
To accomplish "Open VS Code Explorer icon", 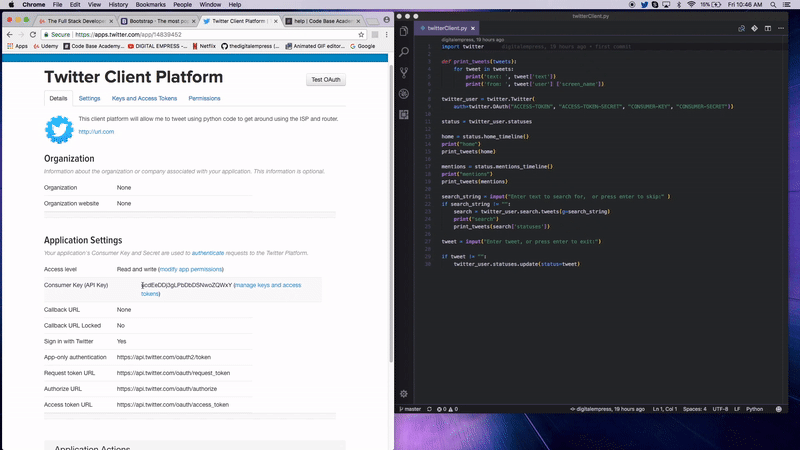I will click(404, 32).
